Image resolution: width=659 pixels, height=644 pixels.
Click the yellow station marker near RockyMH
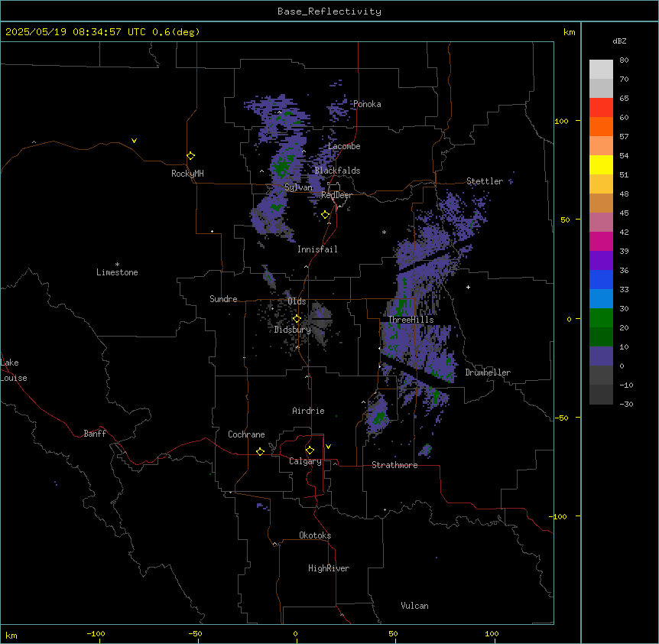pyautogui.click(x=191, y=155)
